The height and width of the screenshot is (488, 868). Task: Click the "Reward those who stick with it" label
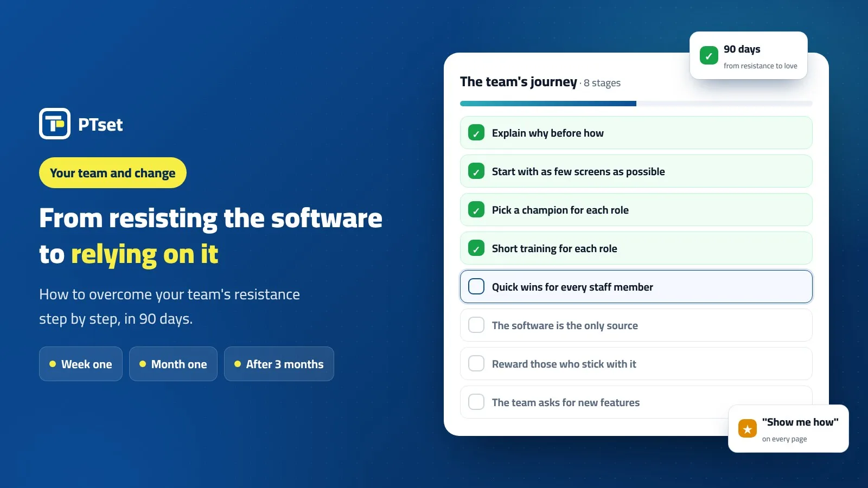(564, 364)
